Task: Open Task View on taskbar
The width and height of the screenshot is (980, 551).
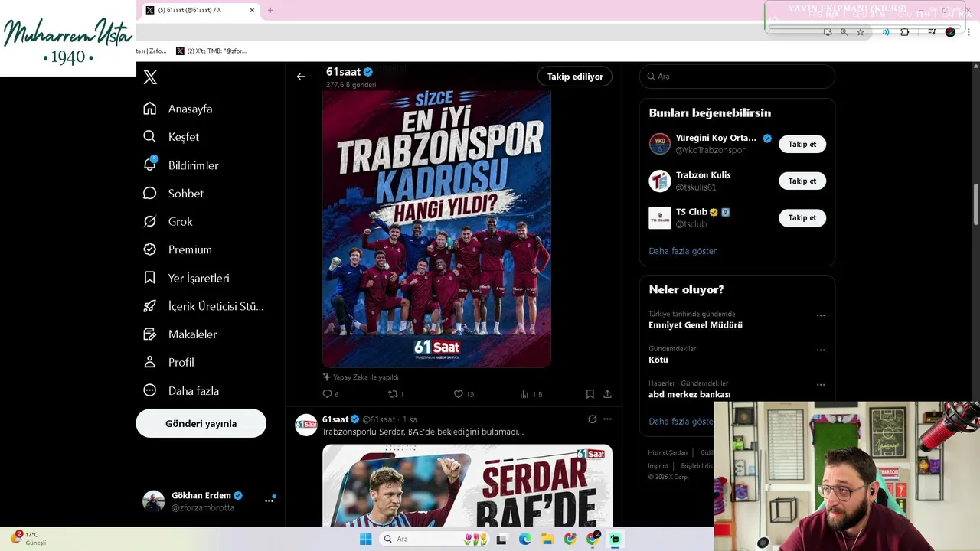Action: coord(501,539)
